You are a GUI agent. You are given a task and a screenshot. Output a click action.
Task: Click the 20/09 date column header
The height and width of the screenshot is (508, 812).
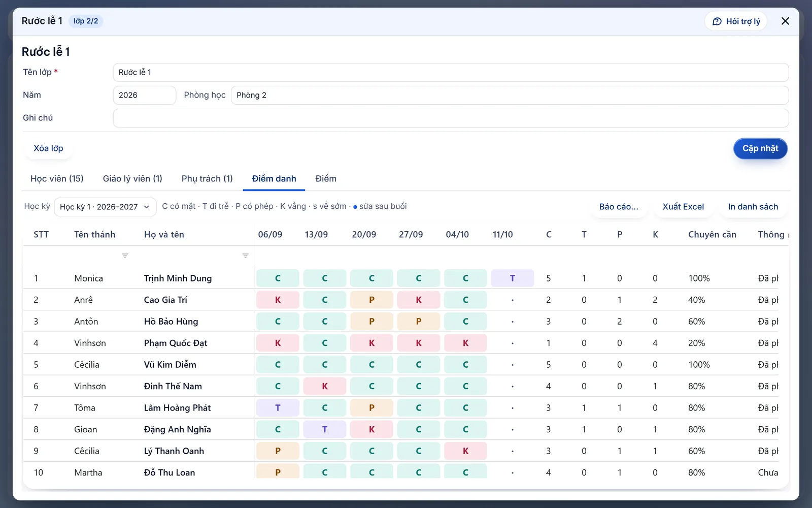364,235
